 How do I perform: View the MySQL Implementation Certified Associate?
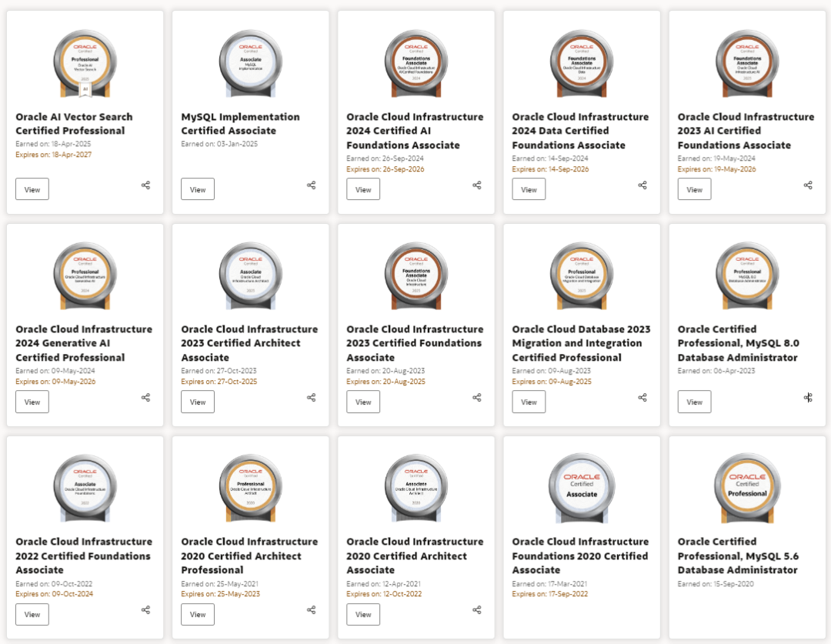click(198, 189)
